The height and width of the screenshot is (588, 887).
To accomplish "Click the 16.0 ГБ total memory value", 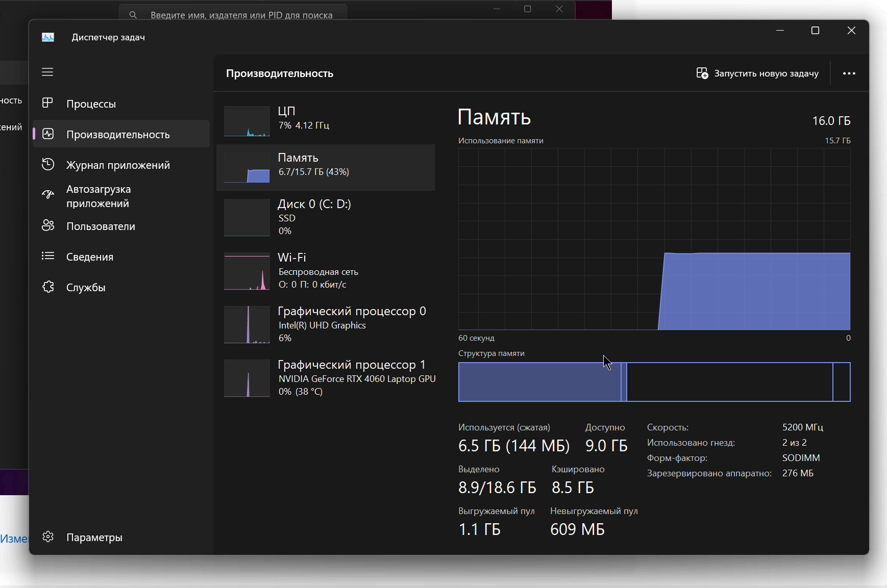I will coord(831,121).
